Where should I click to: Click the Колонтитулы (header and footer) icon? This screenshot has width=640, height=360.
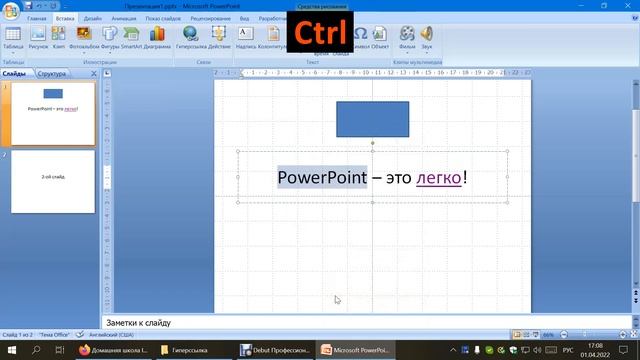coord(273,33)
